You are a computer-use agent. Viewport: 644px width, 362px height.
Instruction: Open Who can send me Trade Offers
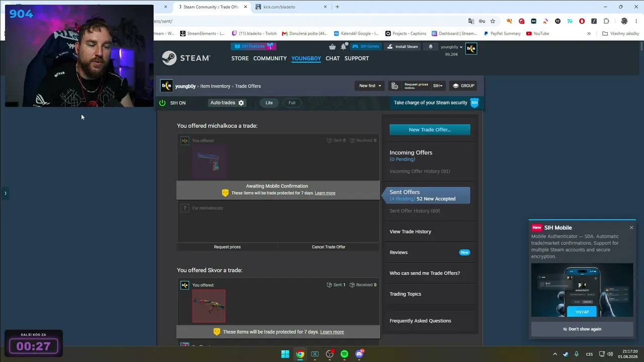point(425,274)
